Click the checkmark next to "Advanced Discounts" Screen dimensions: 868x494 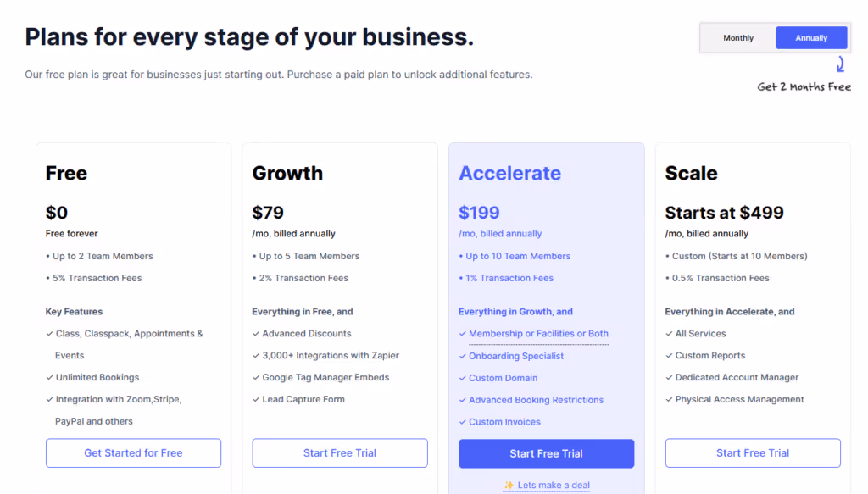[256, 333]
